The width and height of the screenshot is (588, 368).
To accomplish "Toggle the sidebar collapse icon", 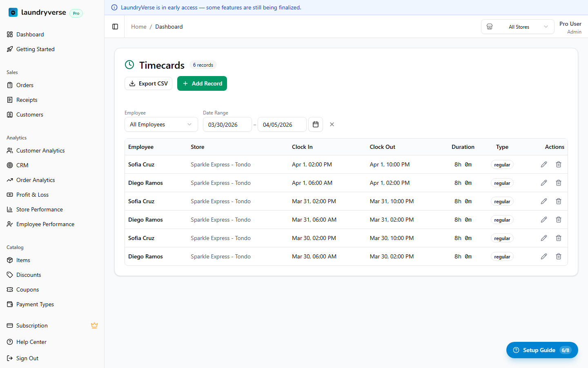I will [115, 27].
